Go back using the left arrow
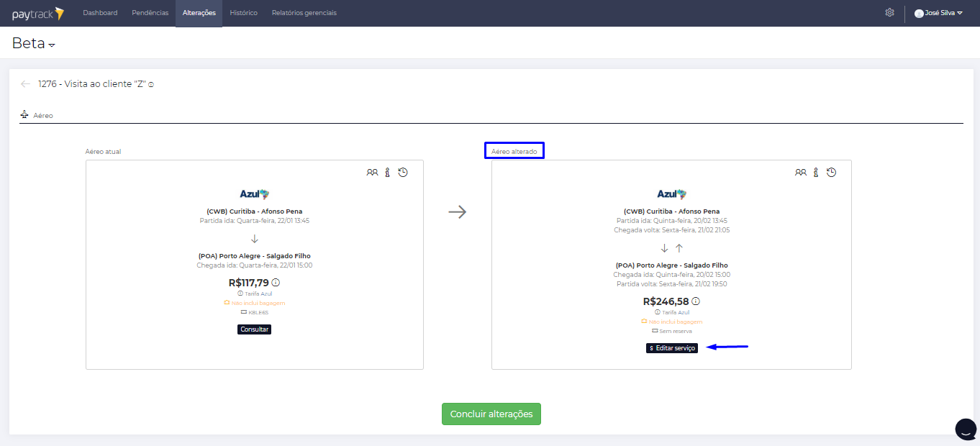This screenshot has height=446, width=980. [x=26, y=84]
